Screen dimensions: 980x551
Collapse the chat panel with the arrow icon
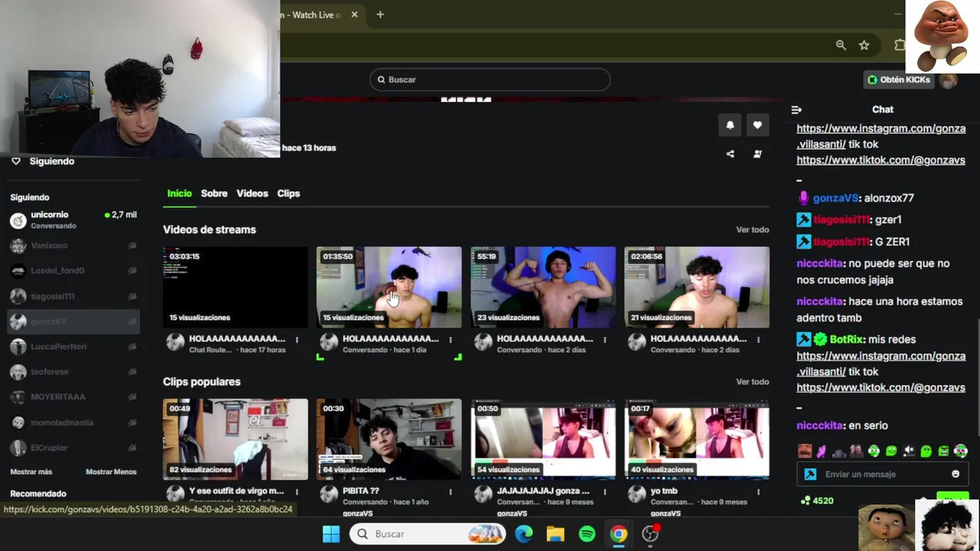pos(796,109)
